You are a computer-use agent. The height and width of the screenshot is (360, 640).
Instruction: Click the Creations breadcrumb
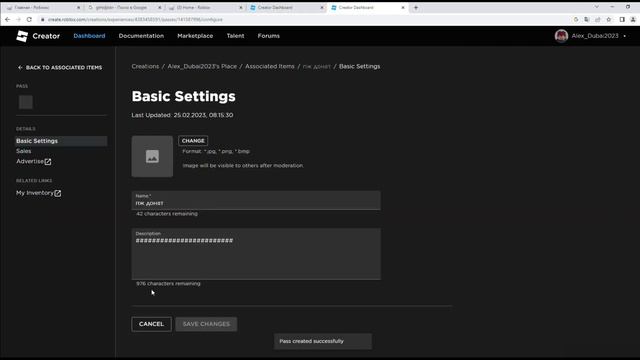pyautogui.click(x=145, y=66)
